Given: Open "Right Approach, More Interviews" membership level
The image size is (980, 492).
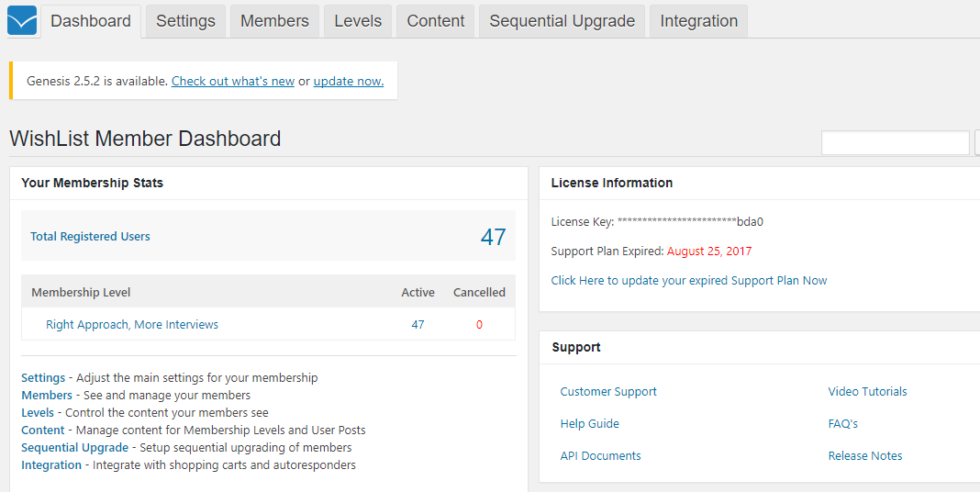Looking at the screenshot, I should (132, 325).
